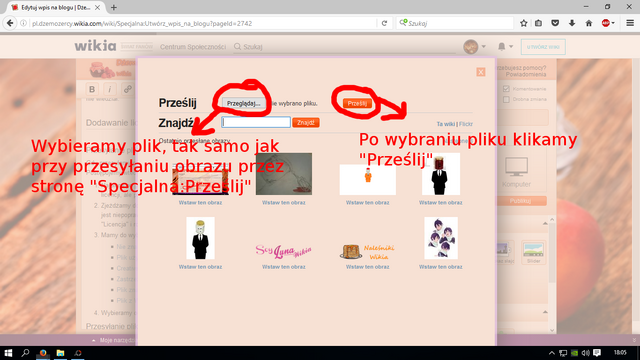Open the Wikia logo home link

[x=95, y=46]
